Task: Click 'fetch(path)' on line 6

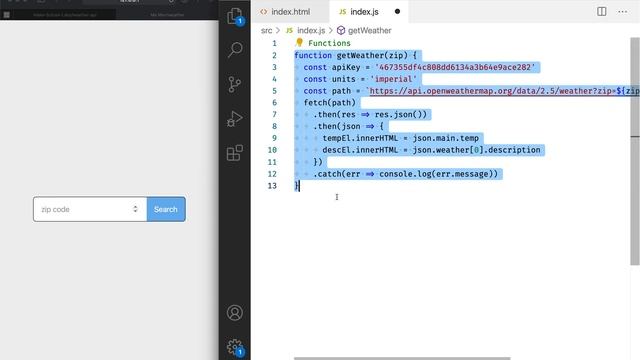Action: pos(329,102)
